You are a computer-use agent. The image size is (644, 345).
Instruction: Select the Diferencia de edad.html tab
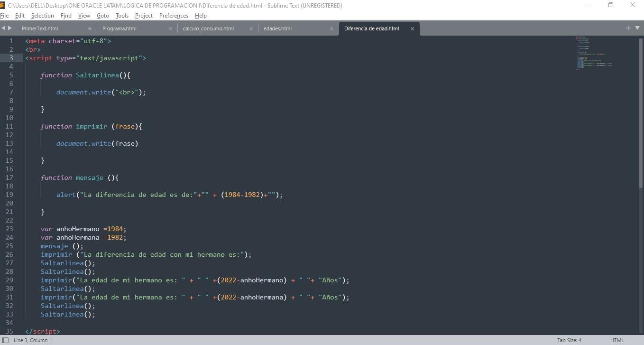pos(371,28)
